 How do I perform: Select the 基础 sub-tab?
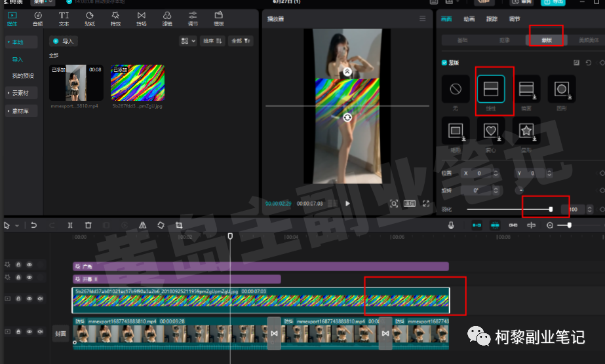point(462,40)
